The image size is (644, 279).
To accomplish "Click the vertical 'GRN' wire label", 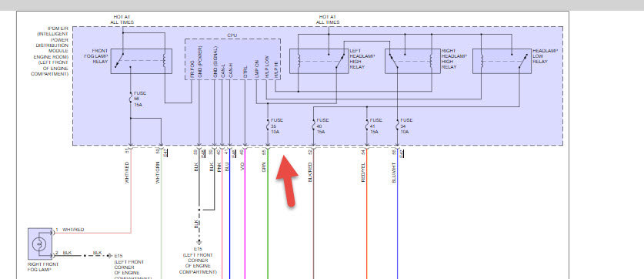I will pos(265,168).
